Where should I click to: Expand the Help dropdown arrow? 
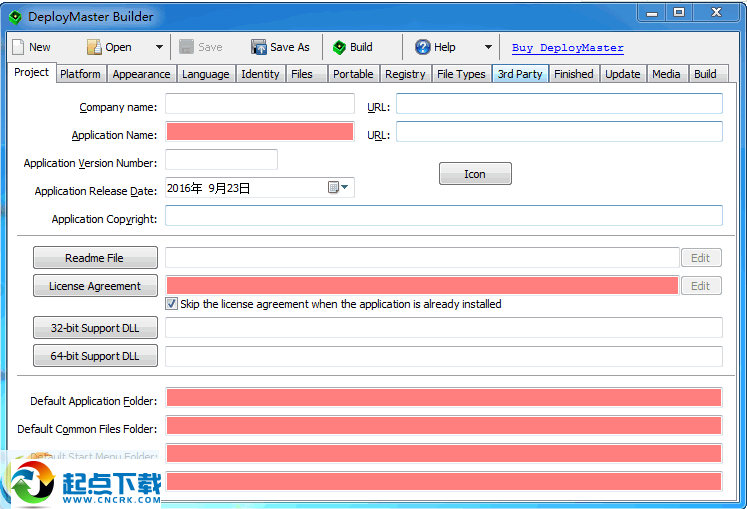(488, 47)
